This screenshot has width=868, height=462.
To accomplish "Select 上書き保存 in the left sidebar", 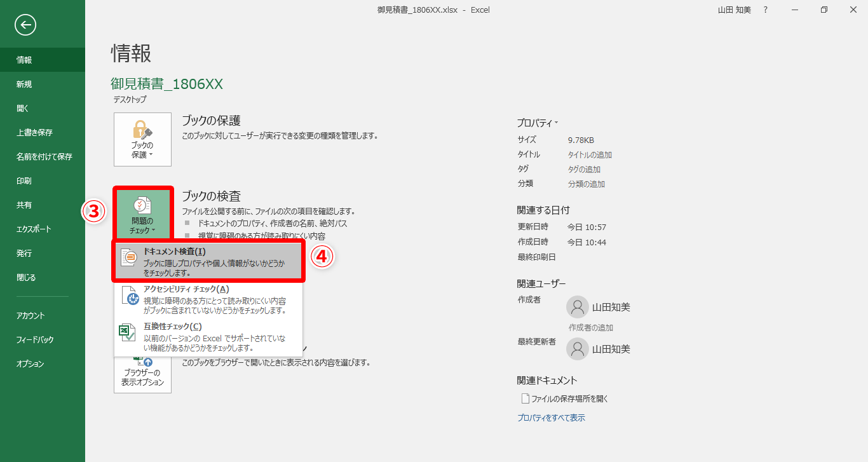I will (x=43, y=132).
